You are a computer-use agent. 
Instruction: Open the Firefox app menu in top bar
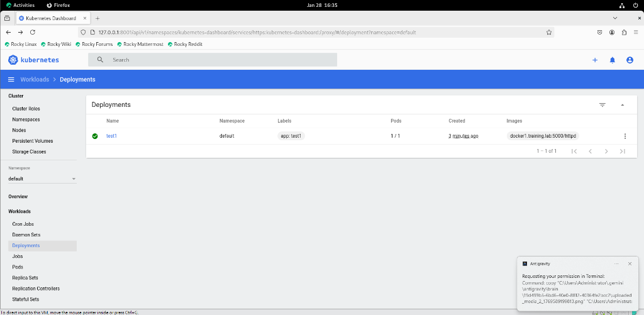point(58,5)
